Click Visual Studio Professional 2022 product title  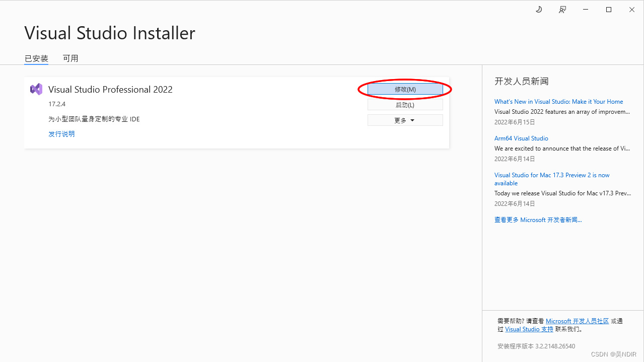(x=110, y=90)
